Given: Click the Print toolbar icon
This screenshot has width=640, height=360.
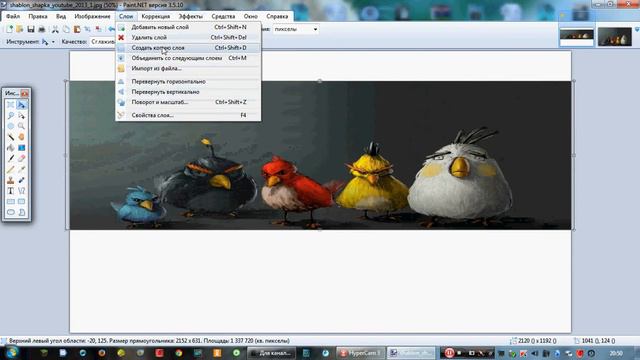Looking at the screenshot, I should click(x=42, y=29).
